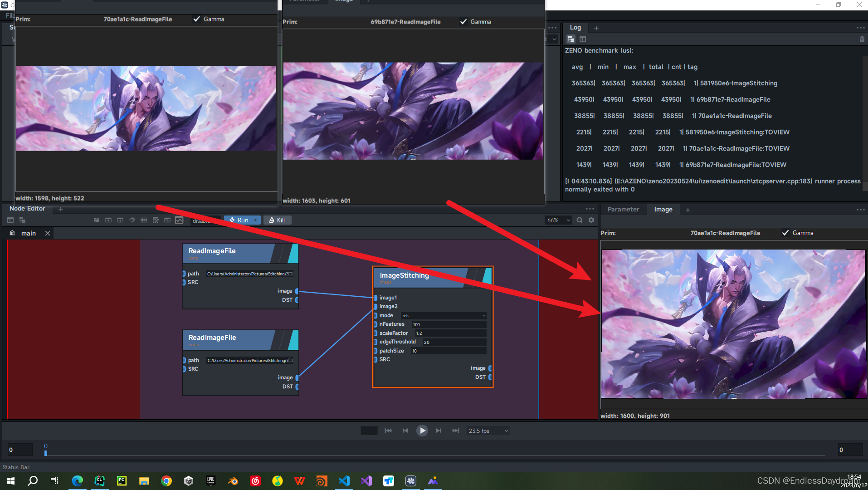The image size is (868, 490).
Task: Click the Kill button
Action: point(277,220)
